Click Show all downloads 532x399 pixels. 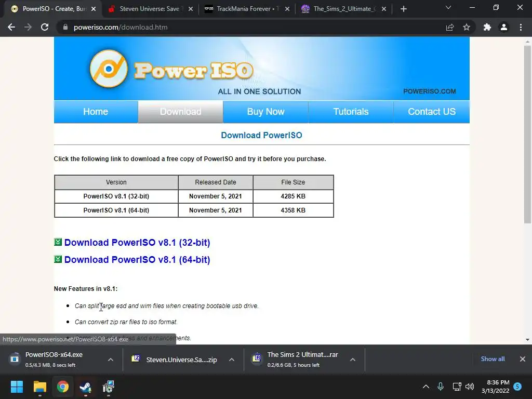pos(493,359)
